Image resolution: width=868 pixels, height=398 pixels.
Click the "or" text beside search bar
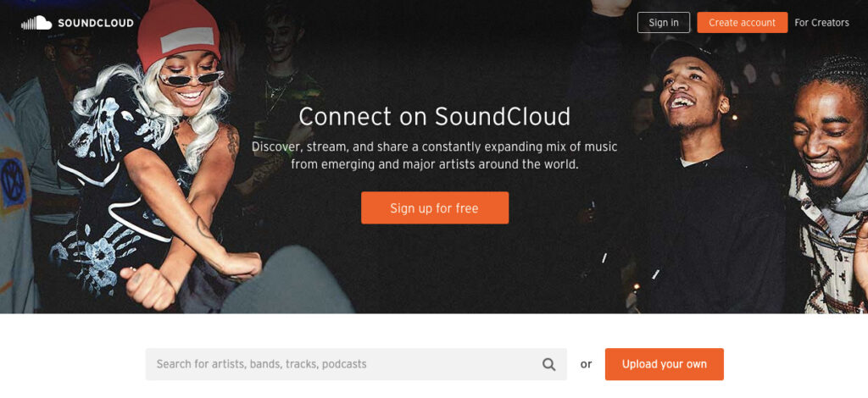point(587,364)
